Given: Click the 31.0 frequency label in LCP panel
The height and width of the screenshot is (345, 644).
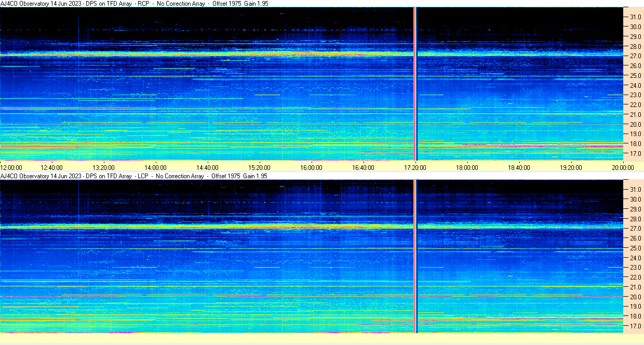Looking at the screenshot, I should (635, 189).
